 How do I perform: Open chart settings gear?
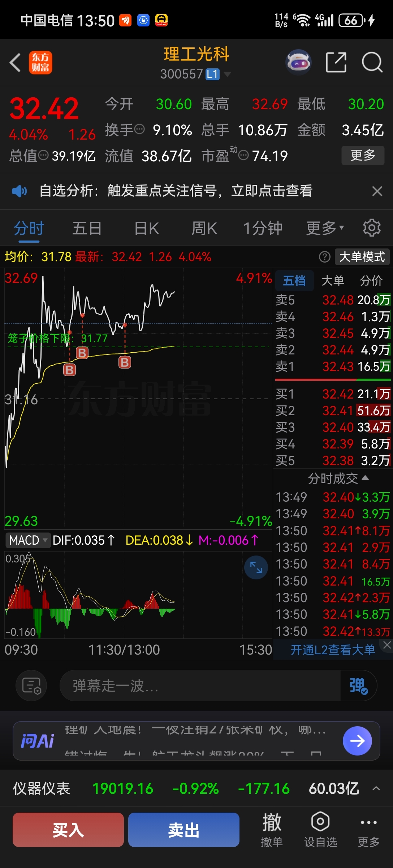tap(372, 228)
